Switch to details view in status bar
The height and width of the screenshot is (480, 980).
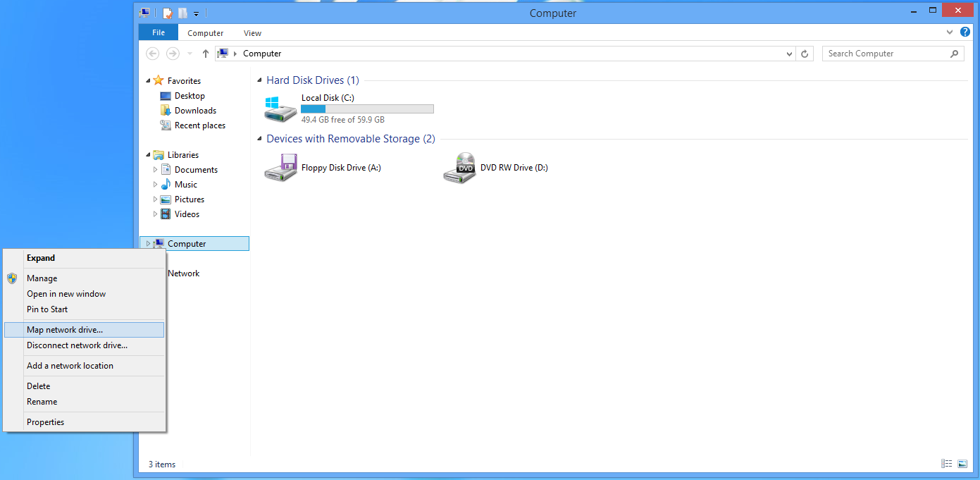(946, 464)
